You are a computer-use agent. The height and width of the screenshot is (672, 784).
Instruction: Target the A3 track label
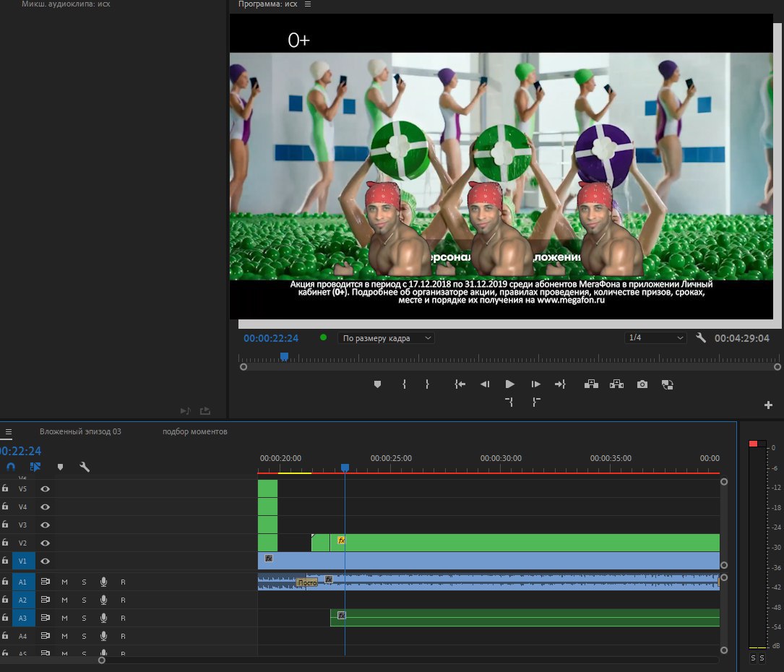click(22, 618)
